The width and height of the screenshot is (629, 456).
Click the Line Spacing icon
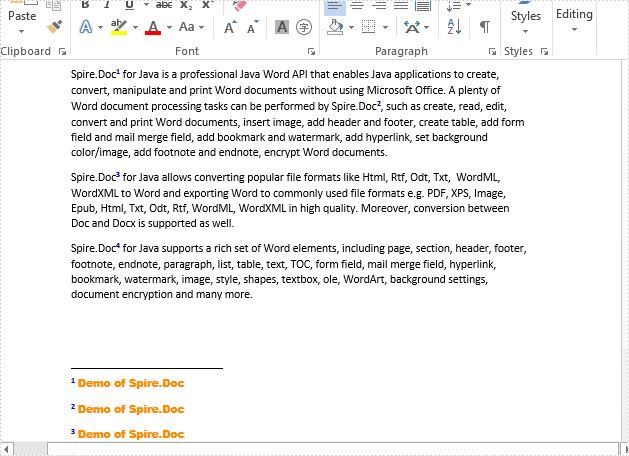[454, 5]
